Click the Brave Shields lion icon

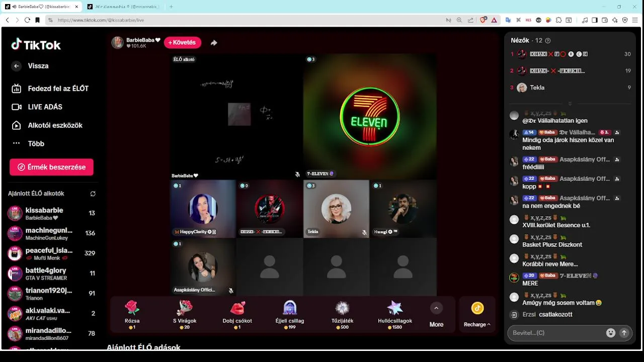point(483,20)
